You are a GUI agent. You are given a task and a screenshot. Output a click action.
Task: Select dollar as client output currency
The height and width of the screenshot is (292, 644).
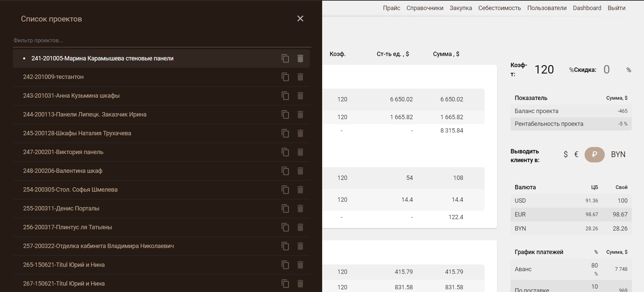565,154
